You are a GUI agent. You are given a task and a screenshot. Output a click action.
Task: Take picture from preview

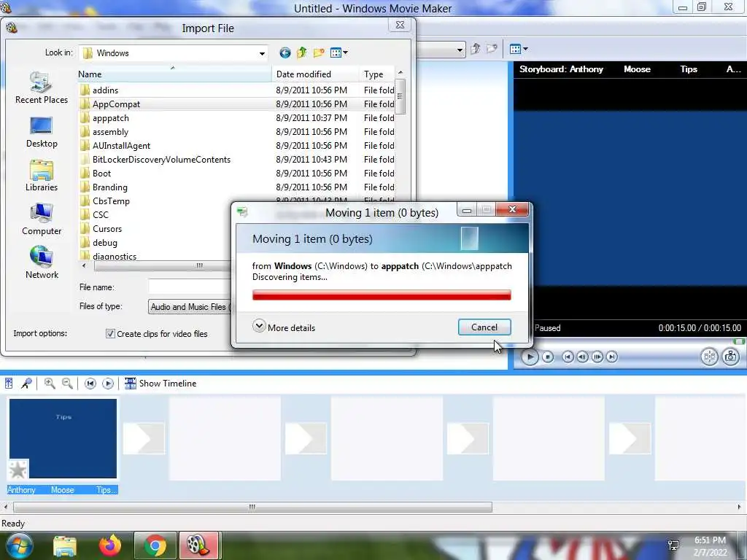point(730,357)
